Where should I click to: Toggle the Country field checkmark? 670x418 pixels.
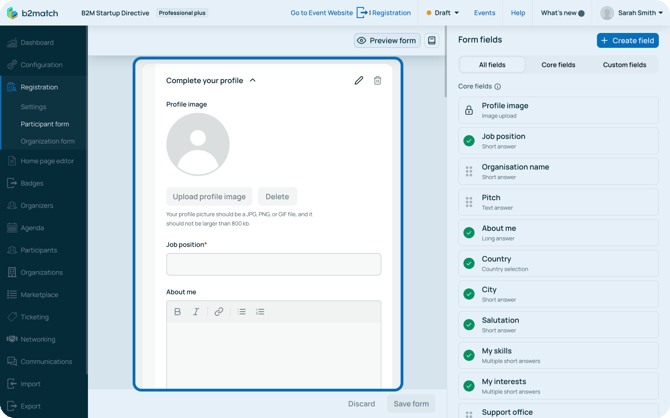pos(469,264)
